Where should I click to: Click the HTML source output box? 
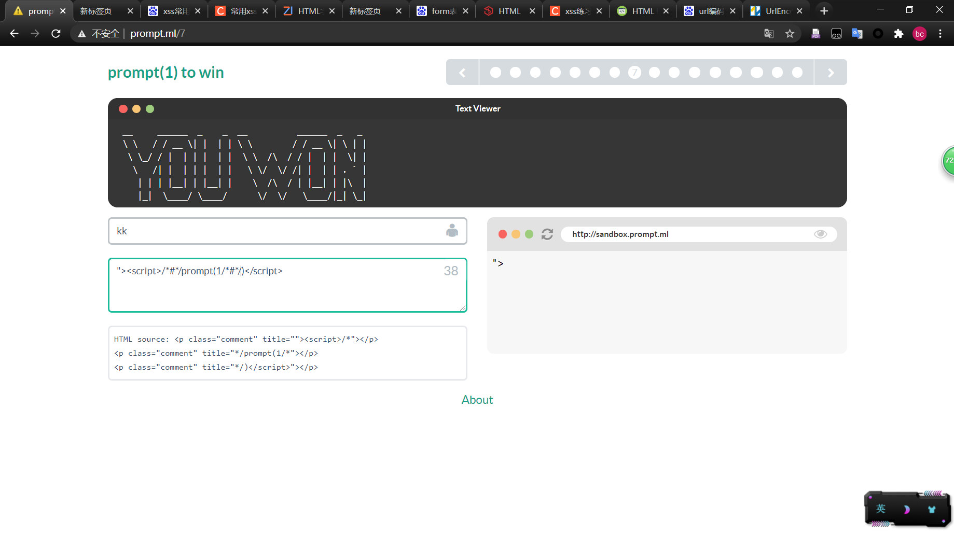coord(287,353)
